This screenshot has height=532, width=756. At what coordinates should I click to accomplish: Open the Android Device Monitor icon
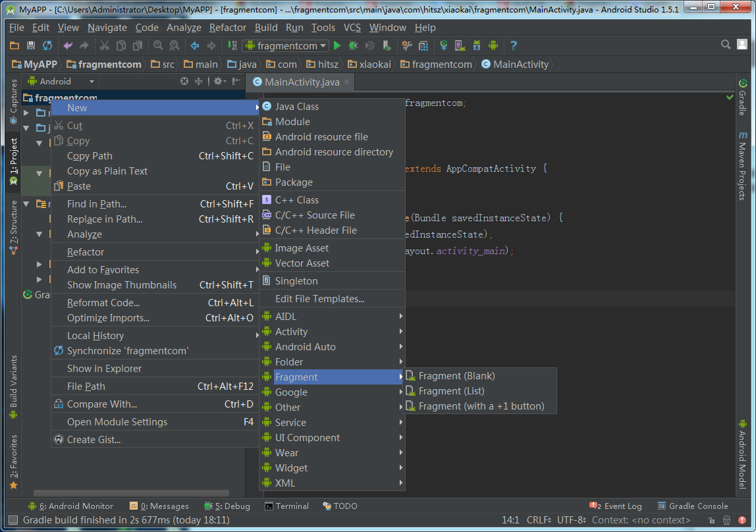pos(493,46)
